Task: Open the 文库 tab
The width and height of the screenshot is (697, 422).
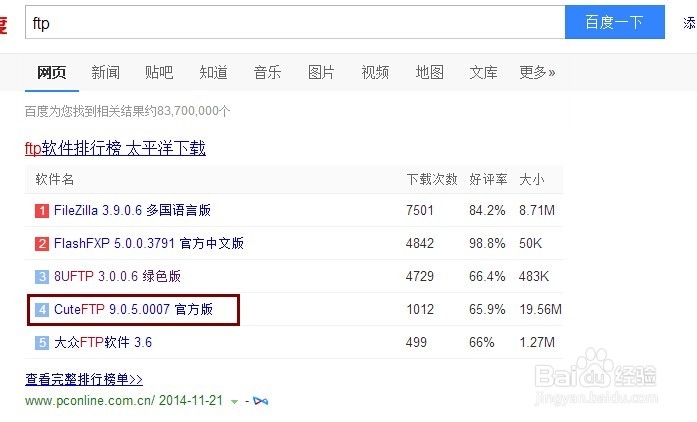Action: [x=483, y=72]
